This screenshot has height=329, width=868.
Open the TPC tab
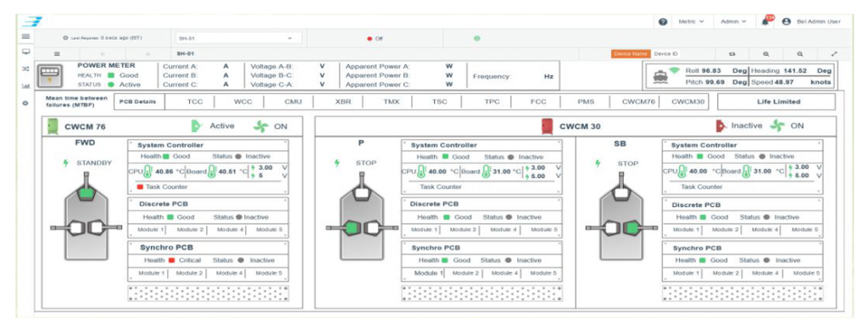pos(492,102)
